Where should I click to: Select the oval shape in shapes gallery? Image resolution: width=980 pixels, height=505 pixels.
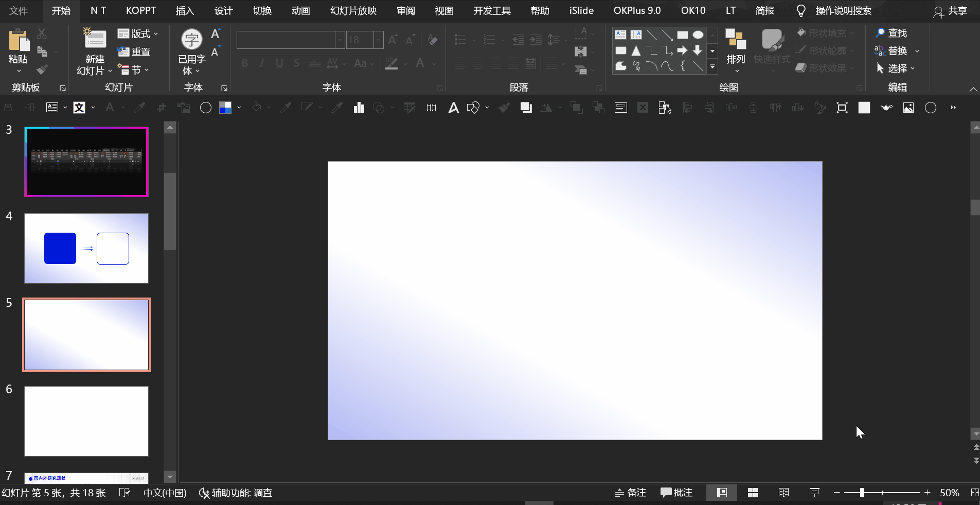(x=698, y=35)
